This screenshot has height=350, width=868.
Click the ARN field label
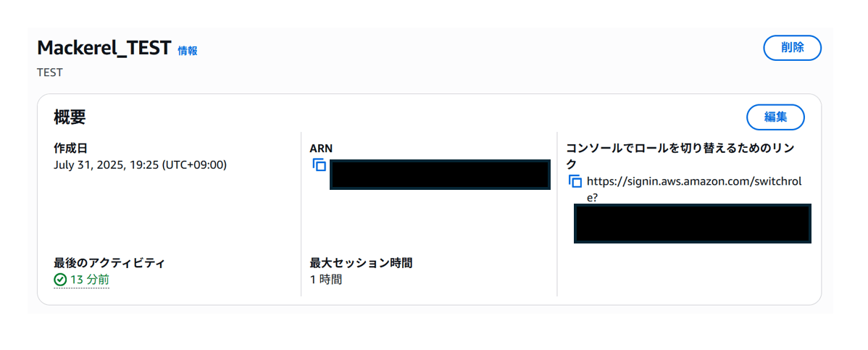tap(321, 149)
